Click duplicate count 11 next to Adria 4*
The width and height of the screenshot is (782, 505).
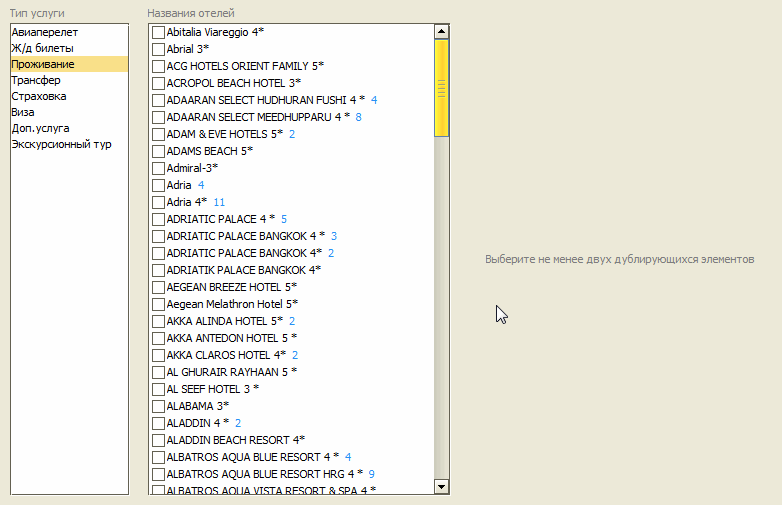pyautogui.click(x=219, y=202)
